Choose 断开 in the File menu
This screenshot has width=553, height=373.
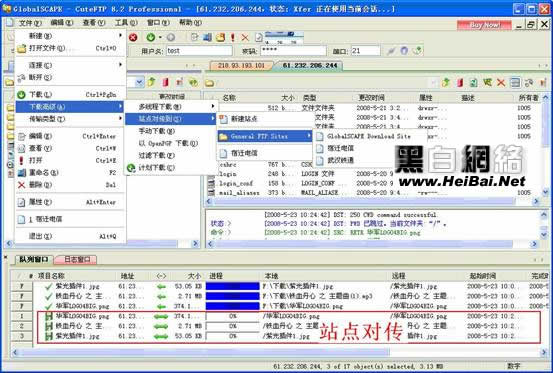(70, 77)
